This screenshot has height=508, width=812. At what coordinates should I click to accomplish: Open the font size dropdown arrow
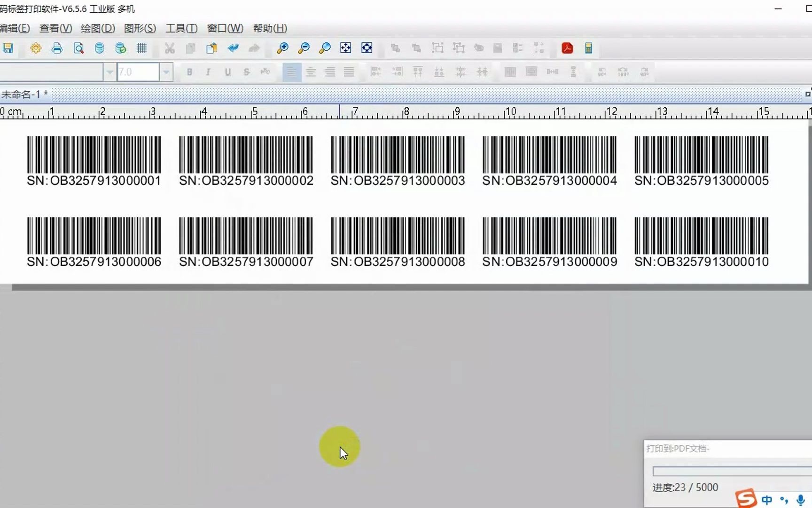click(166, 72)
